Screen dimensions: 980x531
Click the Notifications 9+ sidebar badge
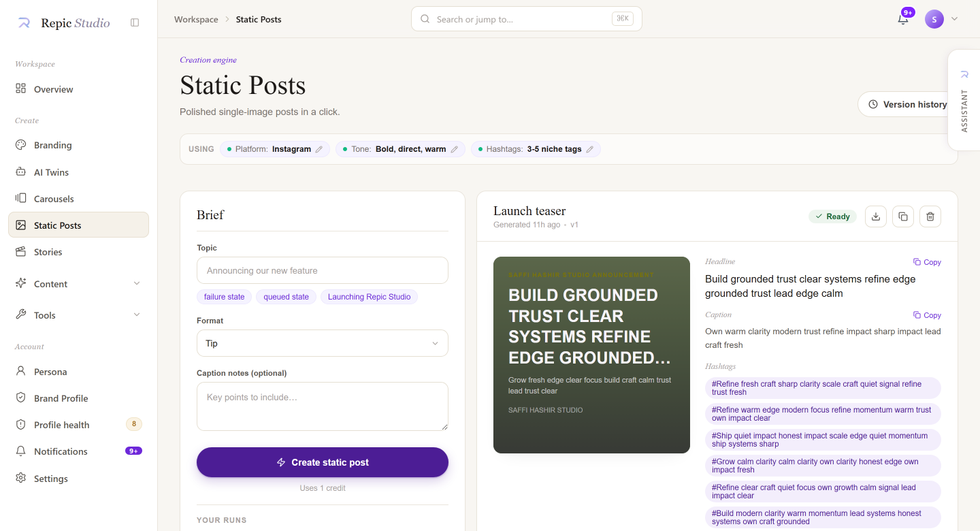pos(133,451)
